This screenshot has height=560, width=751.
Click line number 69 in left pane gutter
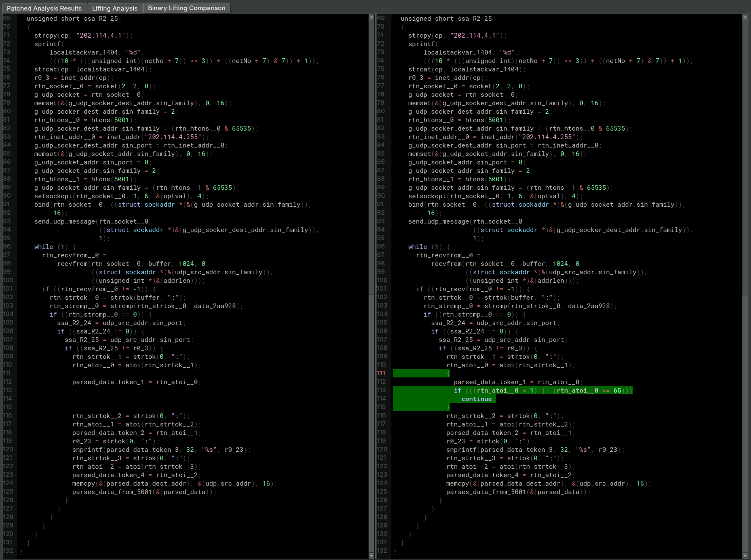coord(7,18)
